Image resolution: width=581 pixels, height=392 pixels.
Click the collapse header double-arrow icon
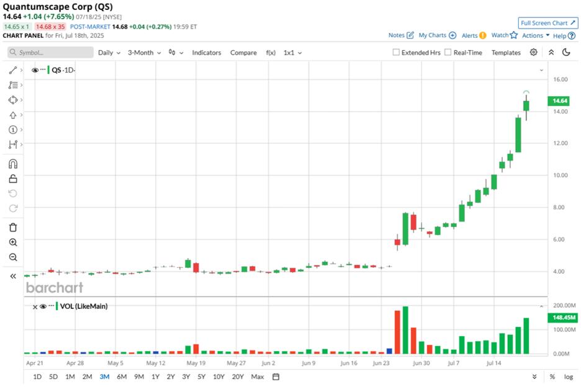[551, 52]
